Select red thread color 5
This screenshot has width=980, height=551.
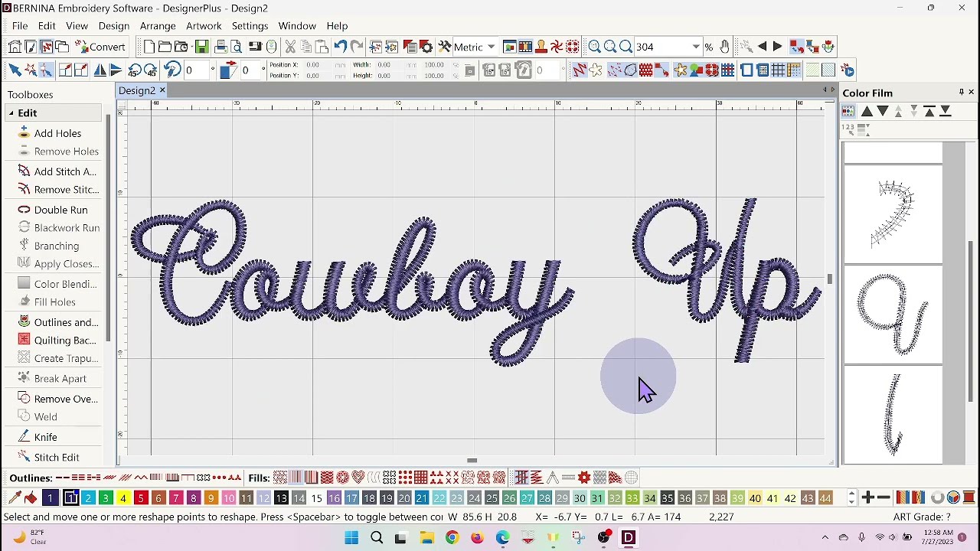click(141, 499)
